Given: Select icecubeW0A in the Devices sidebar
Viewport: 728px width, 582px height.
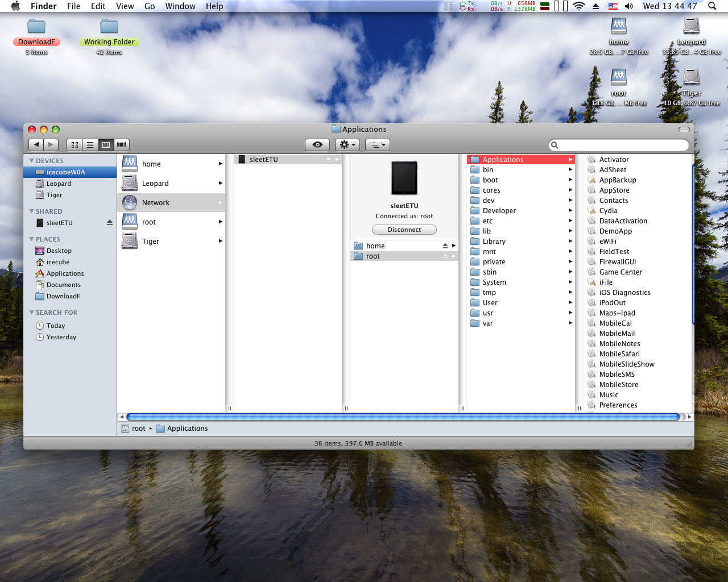Looking at the screenshot, I should coord(70,172).
